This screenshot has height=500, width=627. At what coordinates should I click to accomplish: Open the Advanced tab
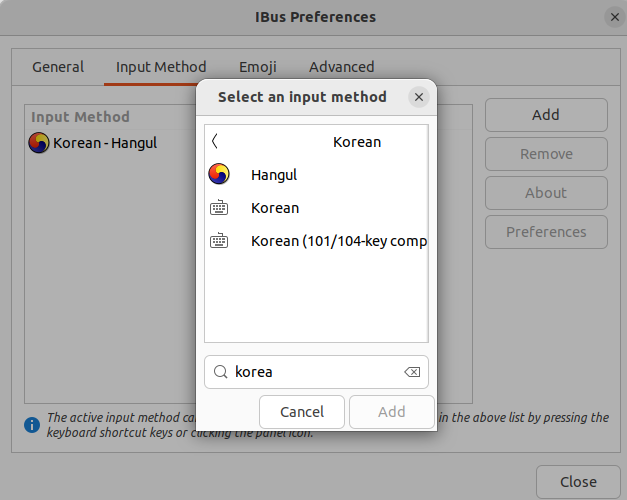(341, 67)
